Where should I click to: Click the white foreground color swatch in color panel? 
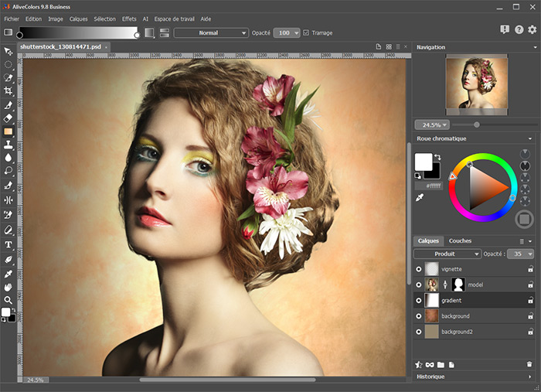[x=423, y=162]
